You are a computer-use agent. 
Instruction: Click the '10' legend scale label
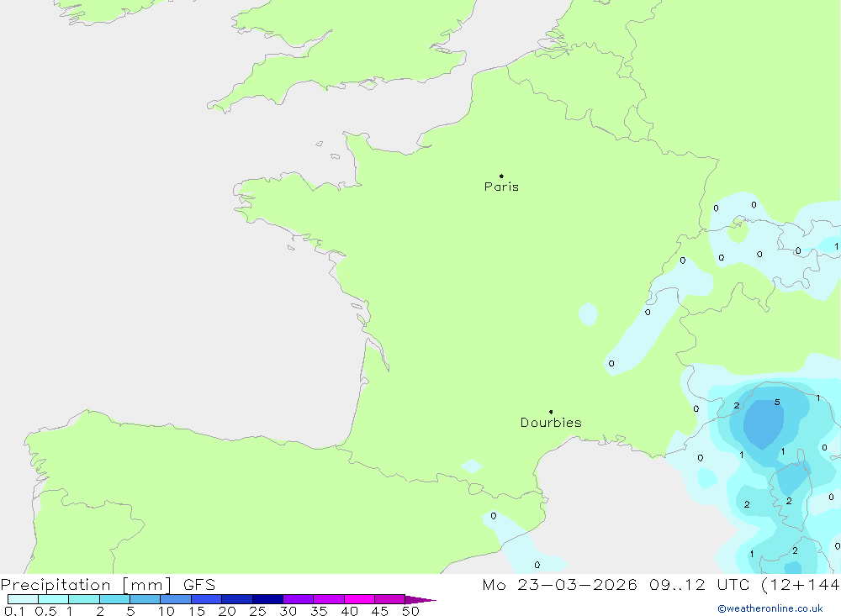(x=166, y=611)
